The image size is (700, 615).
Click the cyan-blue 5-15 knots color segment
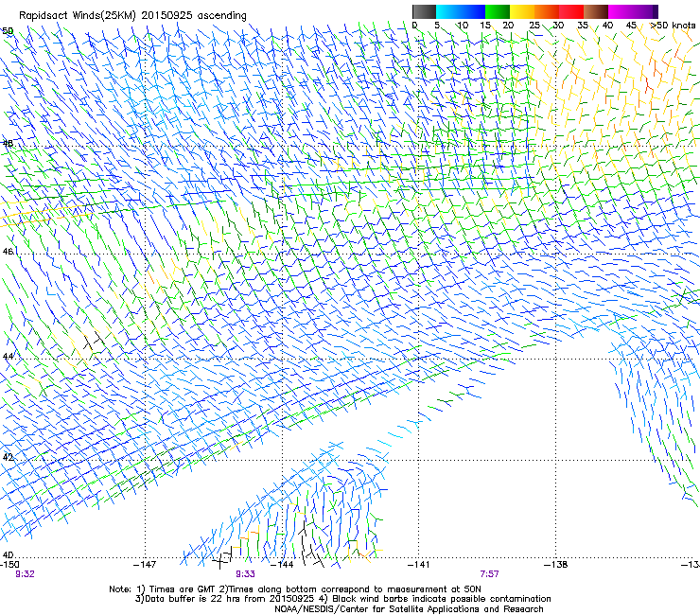pyautogui.click(x=461, y=11)
